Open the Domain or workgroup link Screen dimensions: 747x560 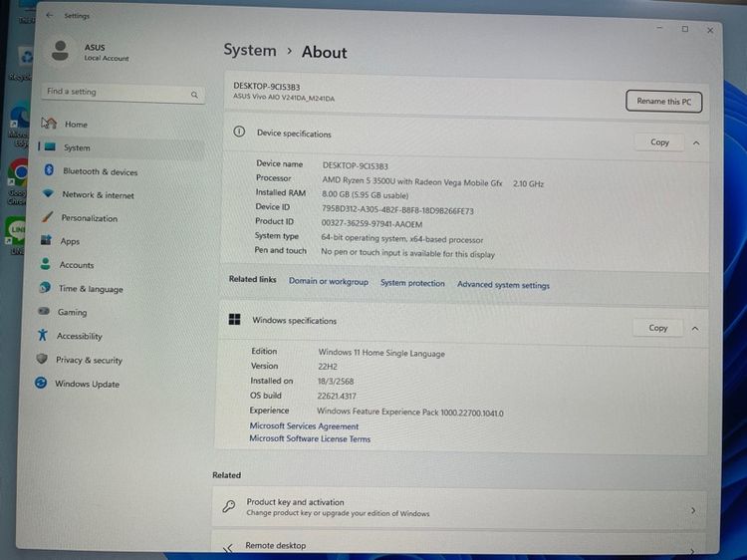(x=329, y=281)
